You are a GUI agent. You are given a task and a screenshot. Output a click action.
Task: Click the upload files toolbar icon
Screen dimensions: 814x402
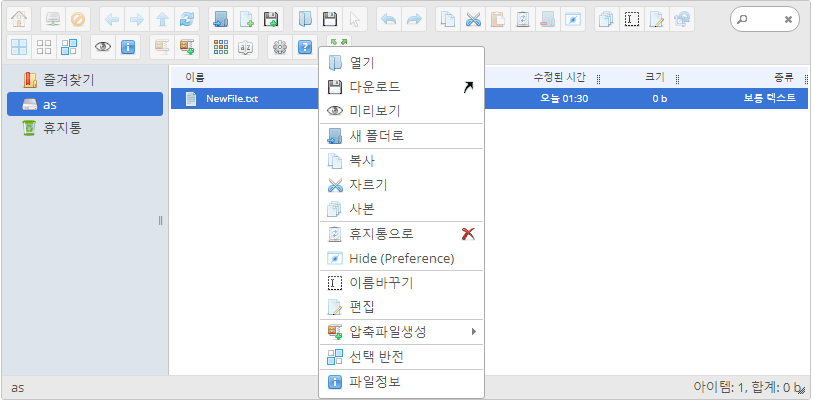pyautogui.click(x=271, y=20)
